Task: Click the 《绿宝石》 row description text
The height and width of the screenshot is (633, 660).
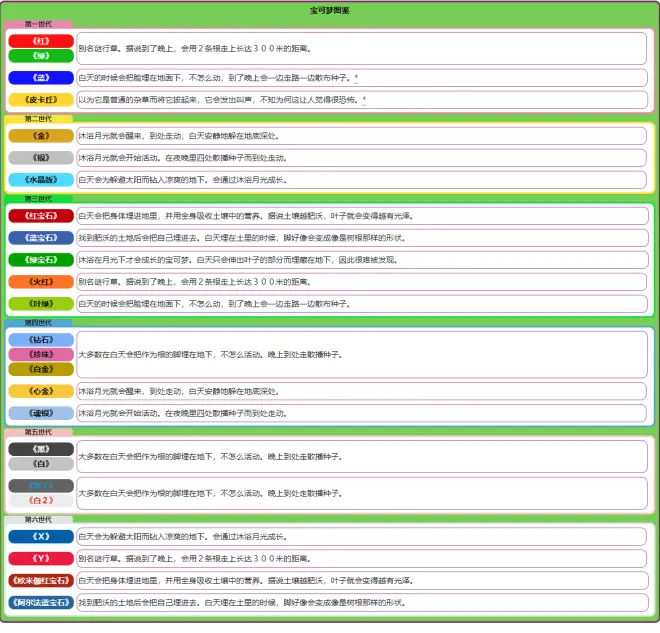Action: [x=238, y=260]
